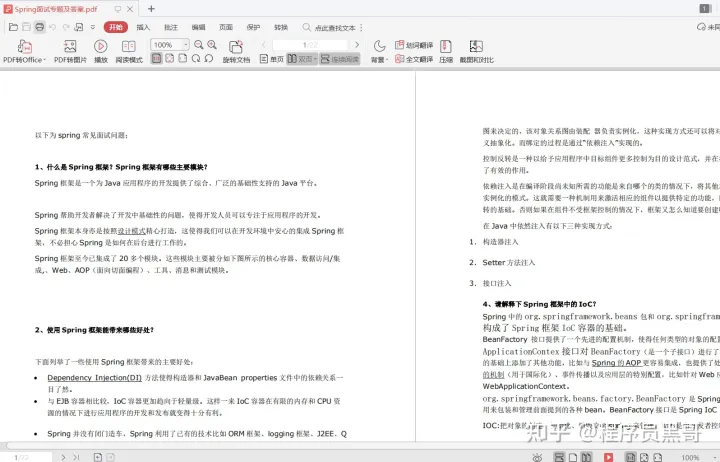Toggle the fit width view button
This screenshot has height=462, width=720.
183,58
